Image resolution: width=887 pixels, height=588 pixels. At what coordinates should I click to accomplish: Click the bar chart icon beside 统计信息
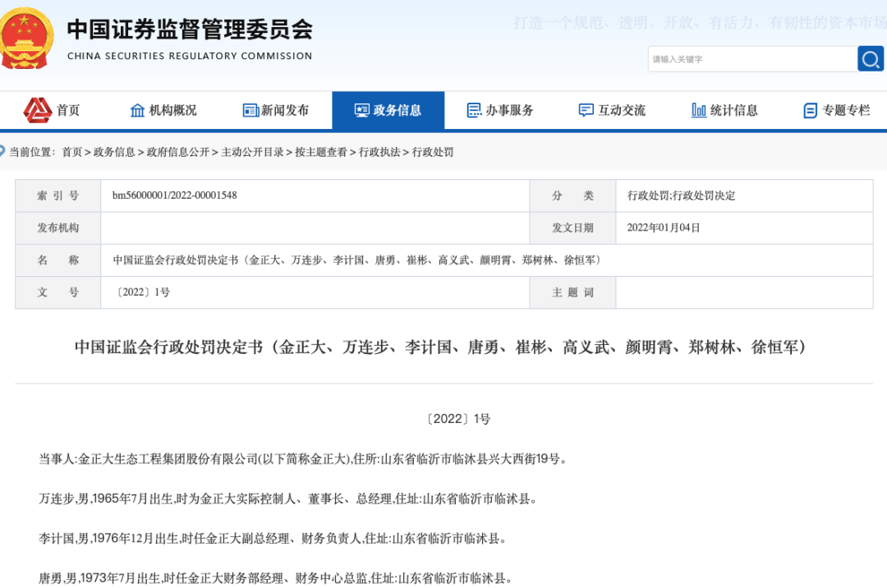pos(699,110)
